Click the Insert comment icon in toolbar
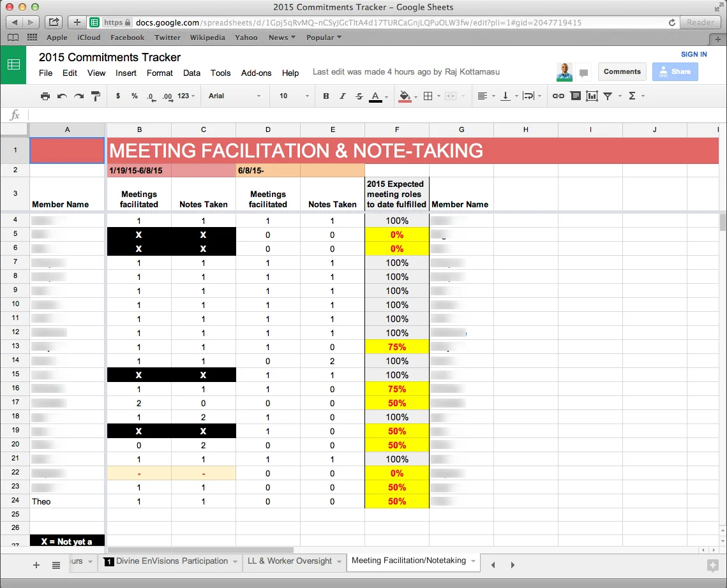The image size is (727, 588). tap(575, 96)
